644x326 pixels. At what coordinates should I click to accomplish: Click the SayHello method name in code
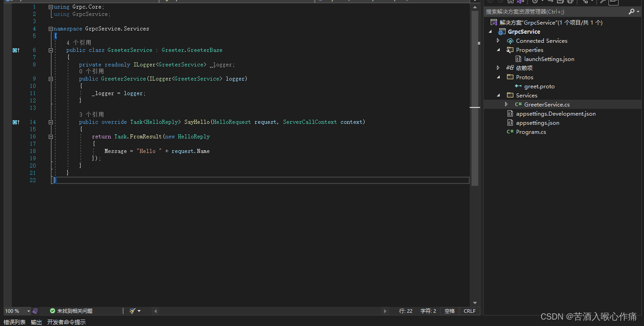(x=197, y=122)
